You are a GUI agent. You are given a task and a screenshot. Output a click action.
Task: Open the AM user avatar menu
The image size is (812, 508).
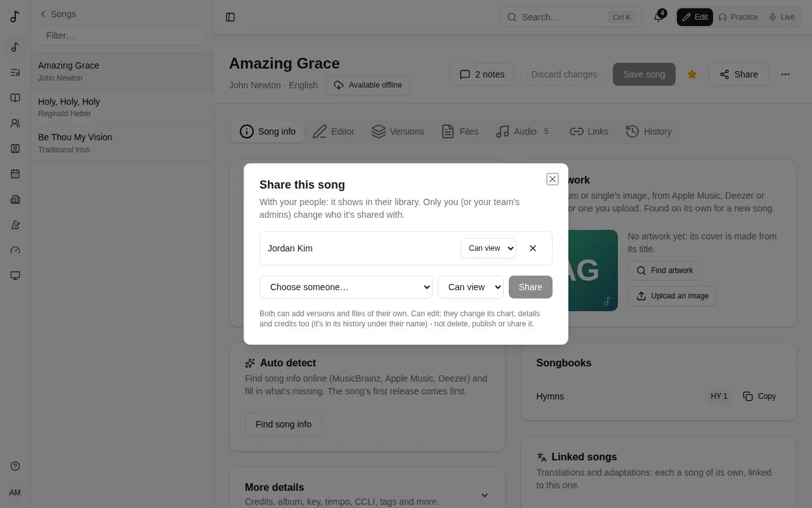pyautogui.click(x=15, y=493)
